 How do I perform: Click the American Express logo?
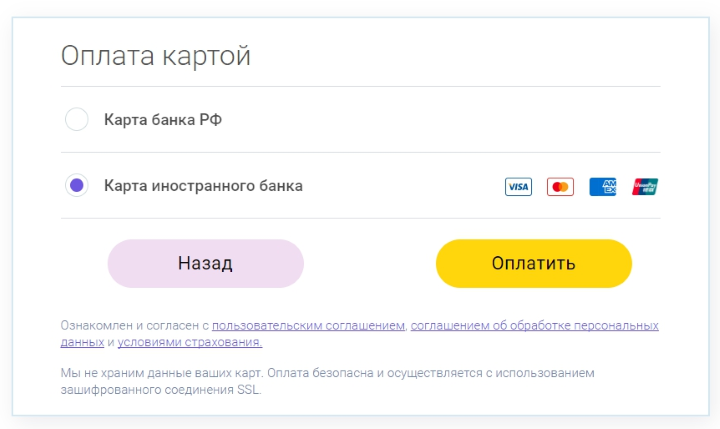[602, 187]
